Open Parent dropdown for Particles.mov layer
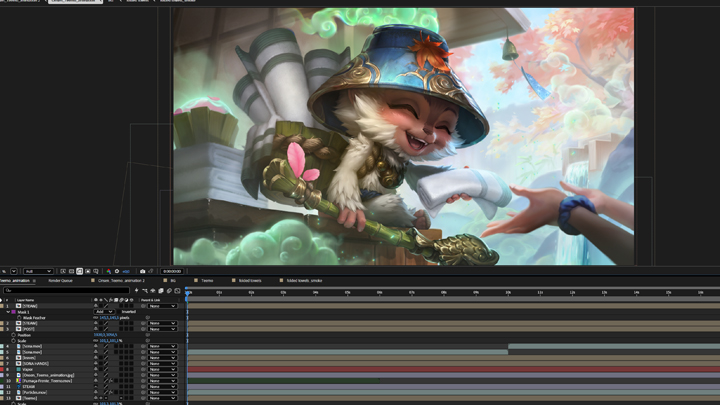 [x=162, y=392]
